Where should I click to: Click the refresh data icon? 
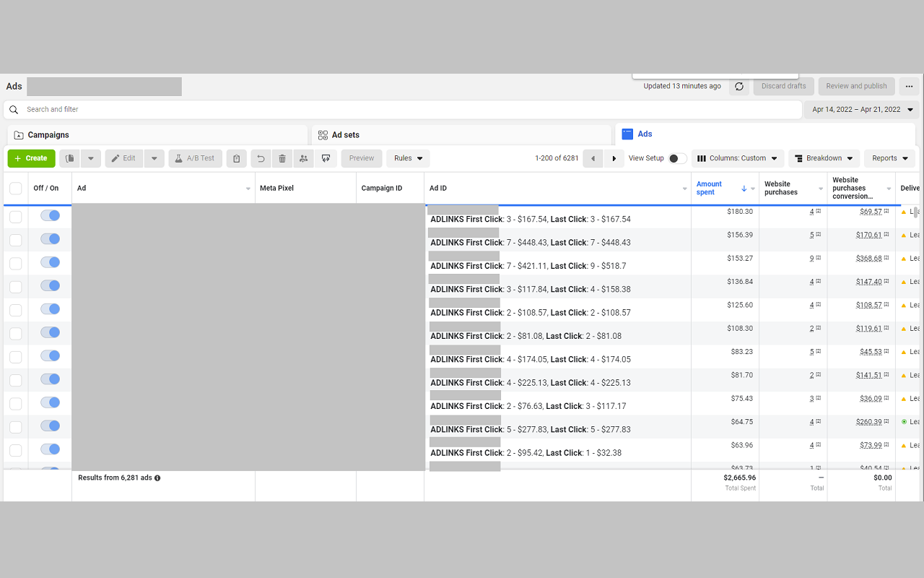738,87
